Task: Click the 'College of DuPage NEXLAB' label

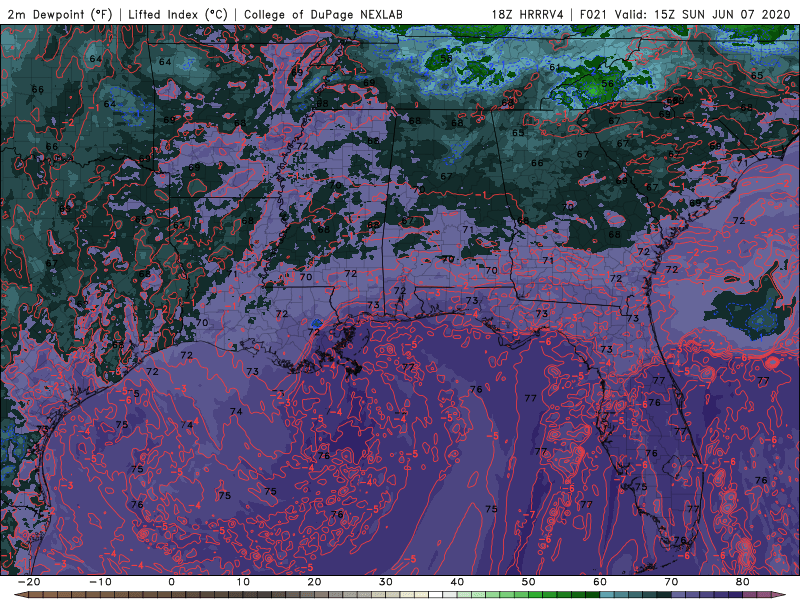Action: tap(323, 14)
